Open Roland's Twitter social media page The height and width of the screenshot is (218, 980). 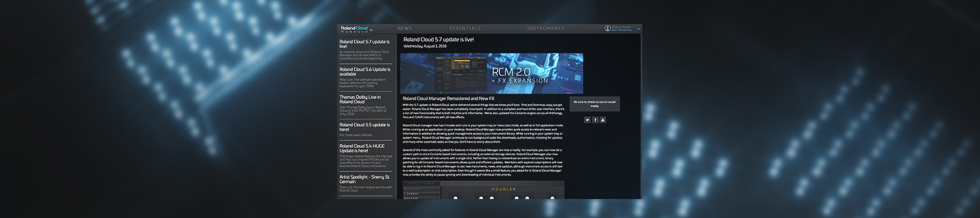click(587, 120)
